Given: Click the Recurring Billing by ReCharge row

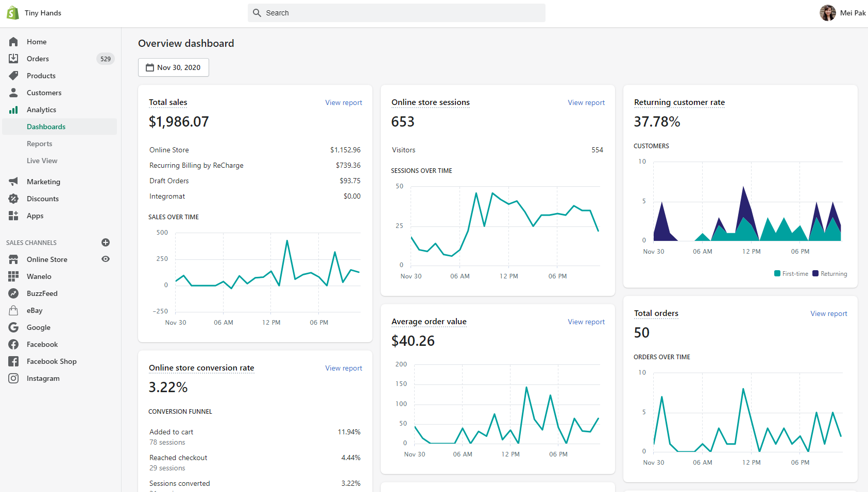Looking at the screenshot, I should (x=255, y=165).
